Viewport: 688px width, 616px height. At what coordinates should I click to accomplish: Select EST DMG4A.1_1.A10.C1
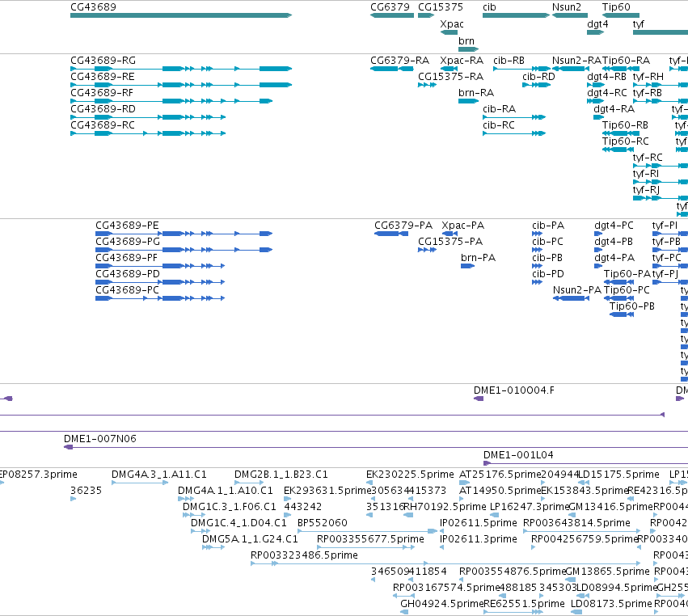click(186, 499)
